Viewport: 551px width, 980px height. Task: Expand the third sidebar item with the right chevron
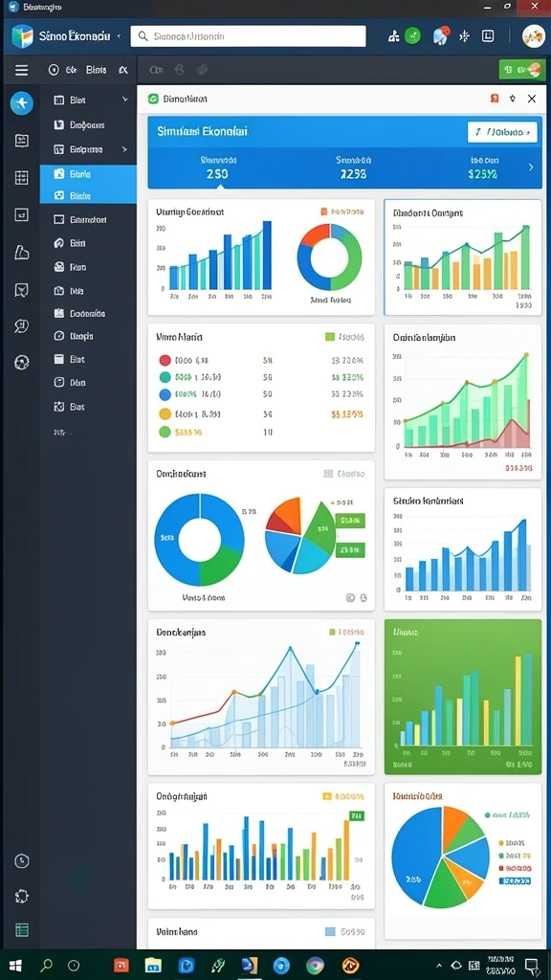coord(124,149)
